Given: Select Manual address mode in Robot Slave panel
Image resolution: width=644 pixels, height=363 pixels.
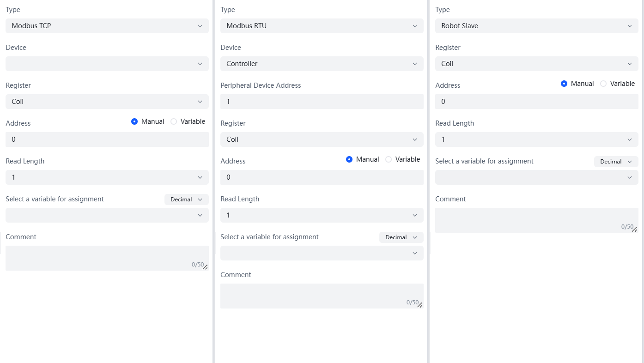Looking at the screenshot, I should pyautogui.click(x=564, y=84).
